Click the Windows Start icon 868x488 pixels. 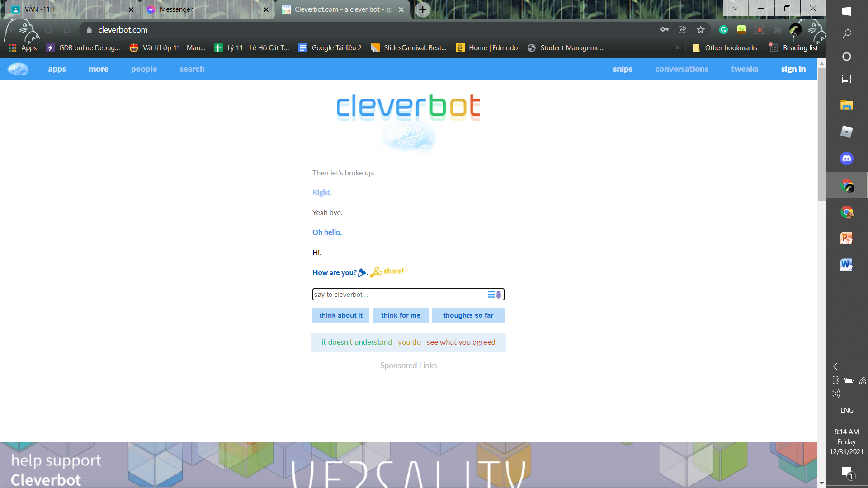[x=847, y=11]
